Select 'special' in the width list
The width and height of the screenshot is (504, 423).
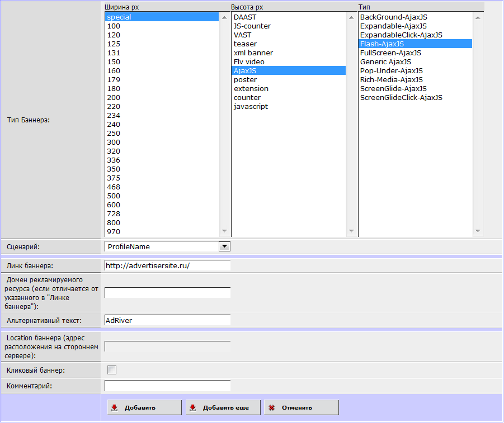[162, 17]
